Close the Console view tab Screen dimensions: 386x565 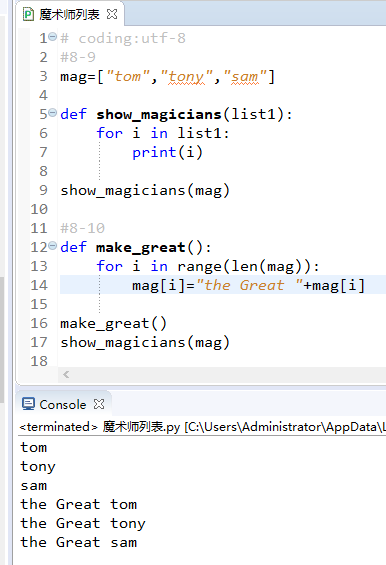click(x=99, y=404)
